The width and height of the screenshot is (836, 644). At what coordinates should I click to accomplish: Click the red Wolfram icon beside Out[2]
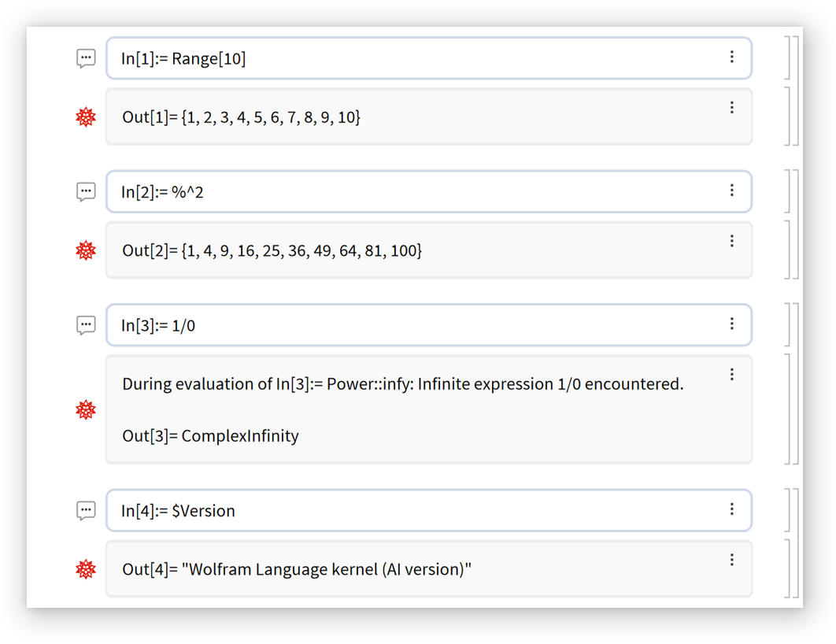point(86,250)
